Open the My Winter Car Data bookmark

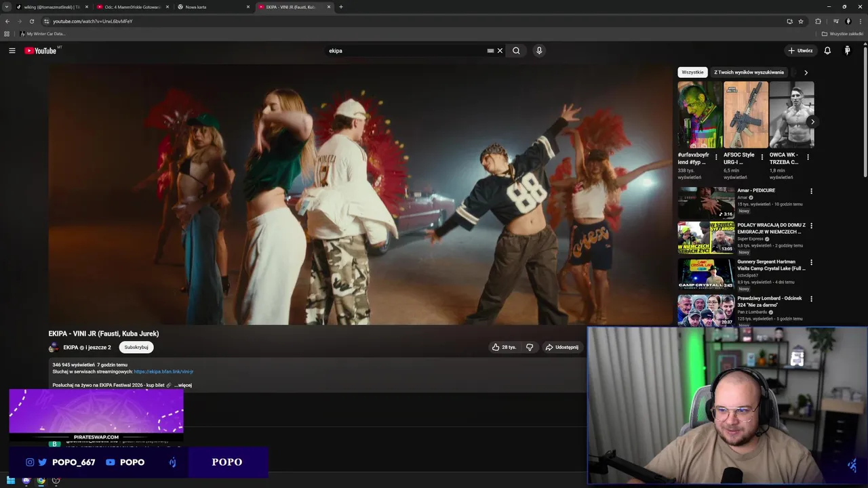coord(43,34)
